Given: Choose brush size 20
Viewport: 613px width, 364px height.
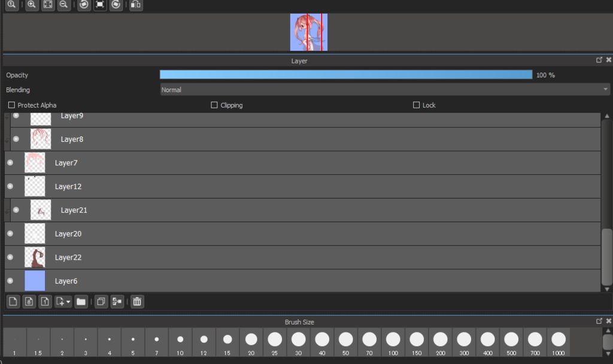Looking at the screenshot, I should click(251, 342).
